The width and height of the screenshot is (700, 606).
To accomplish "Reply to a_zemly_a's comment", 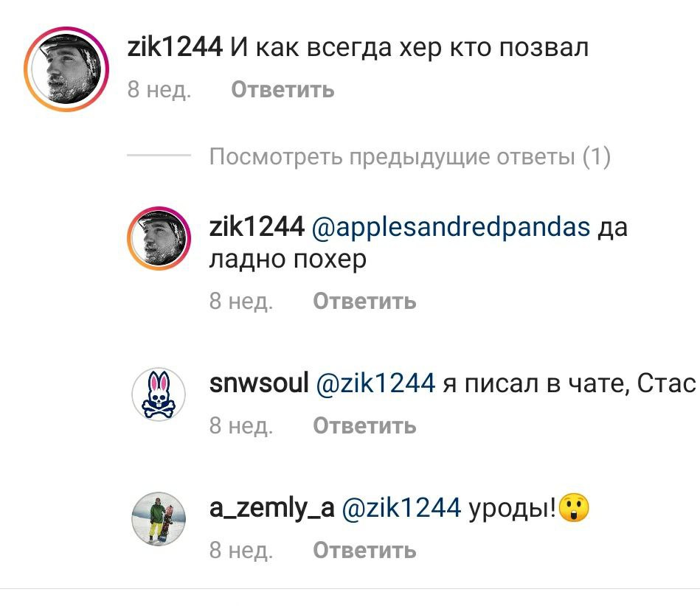I will 364,550.
